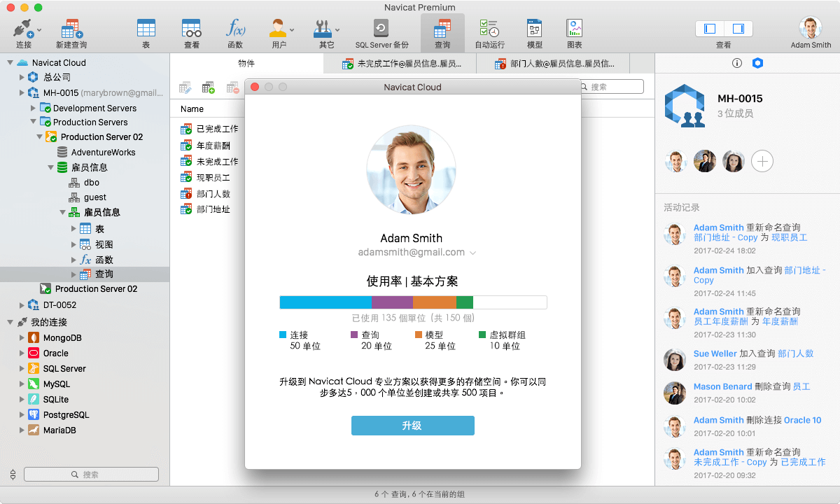Click Oracle 10 link in activity log

(802, 421)
